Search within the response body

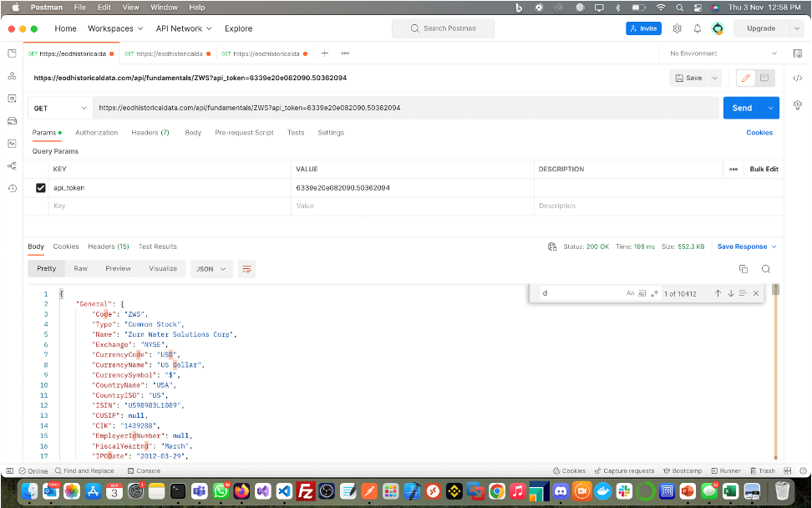pos(765,268)
